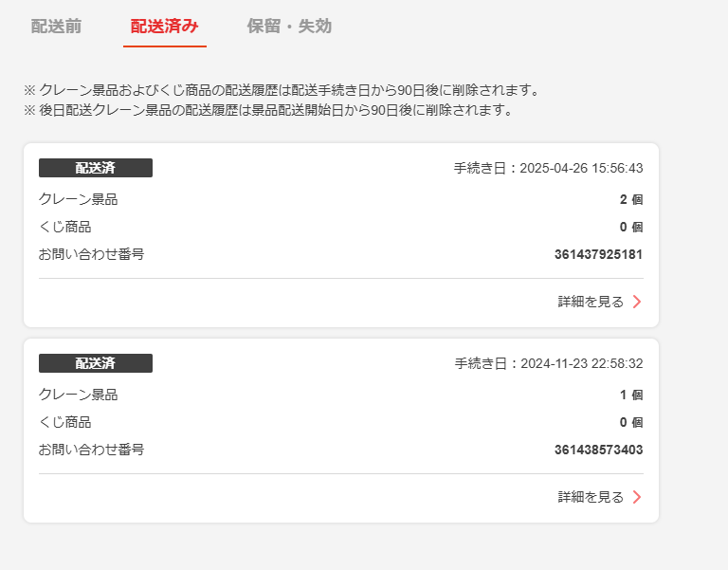The image size is (728, 570).
Task: Switch to the 配送前 tab
Action: [x=56, y=26]
